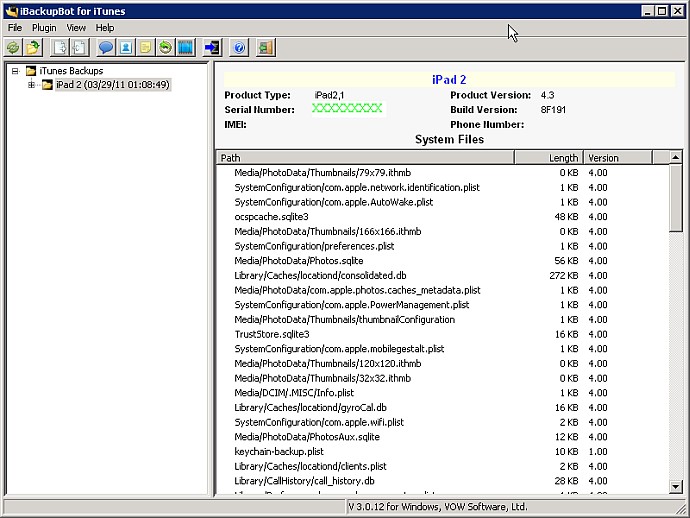Select iTunes Backups in the tree
Screen dimensions: 690x518
tap(71, 71)
